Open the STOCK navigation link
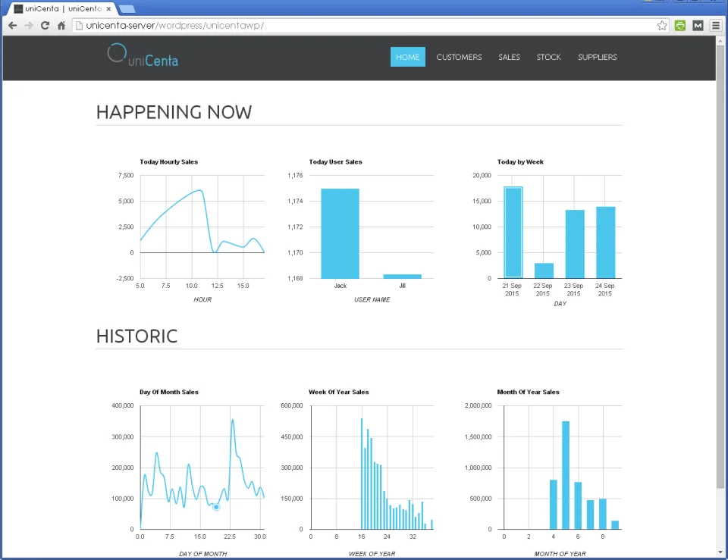This screenshot has width=728, height=560. coord(549,57)
